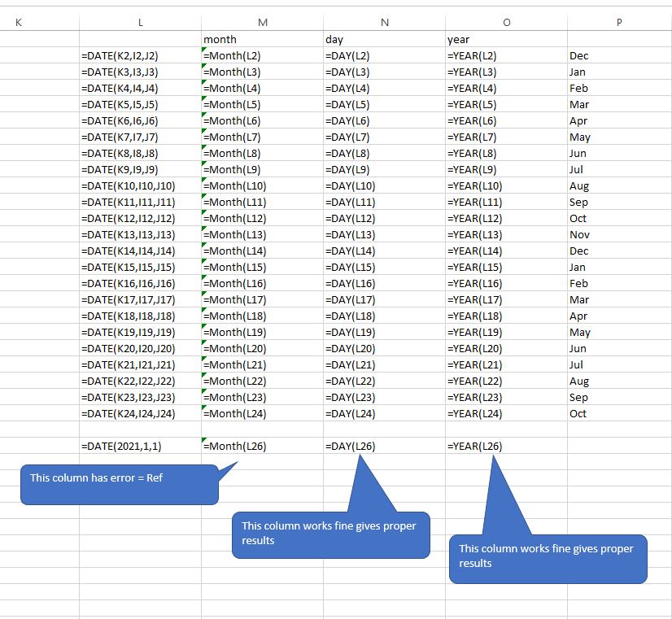Screen dimensions: 672x619
Task: Select cell with =DAY(L18)
Action: coord(385,316)
